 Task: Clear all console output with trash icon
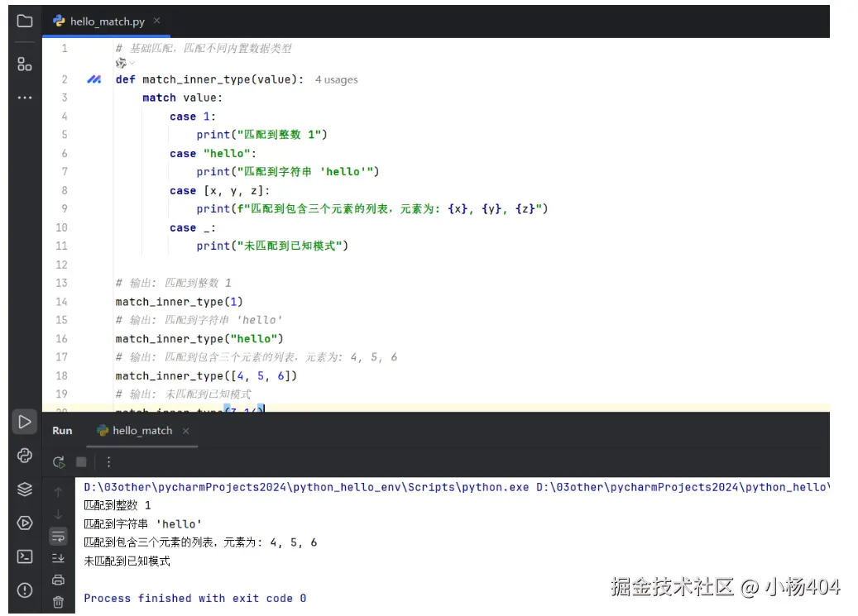[58, 602]
